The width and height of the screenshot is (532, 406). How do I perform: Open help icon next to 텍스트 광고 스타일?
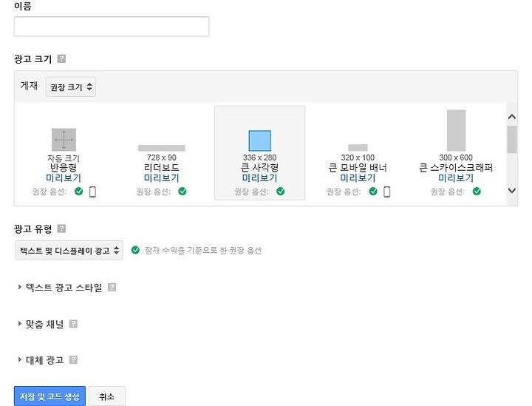click(112, 287)
